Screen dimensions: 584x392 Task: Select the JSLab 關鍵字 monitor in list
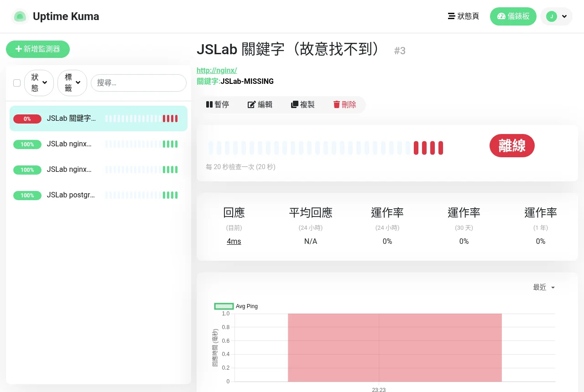click(99, 119)
